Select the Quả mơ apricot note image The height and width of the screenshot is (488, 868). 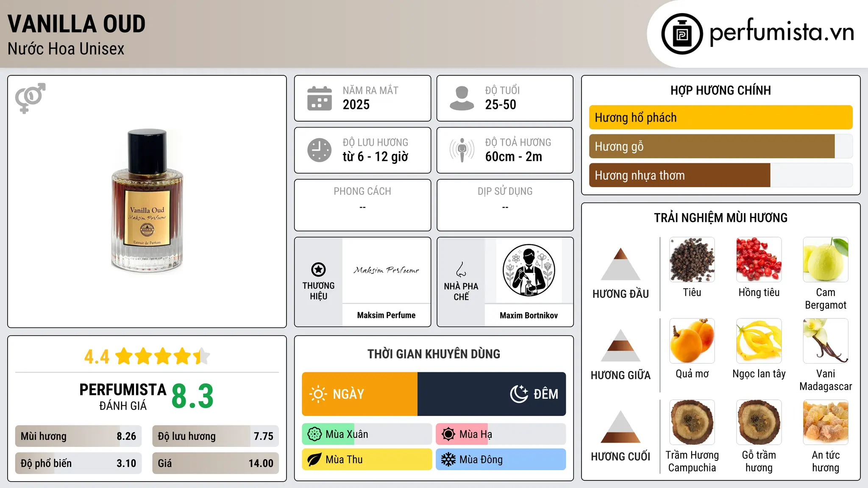coord(692,341)
